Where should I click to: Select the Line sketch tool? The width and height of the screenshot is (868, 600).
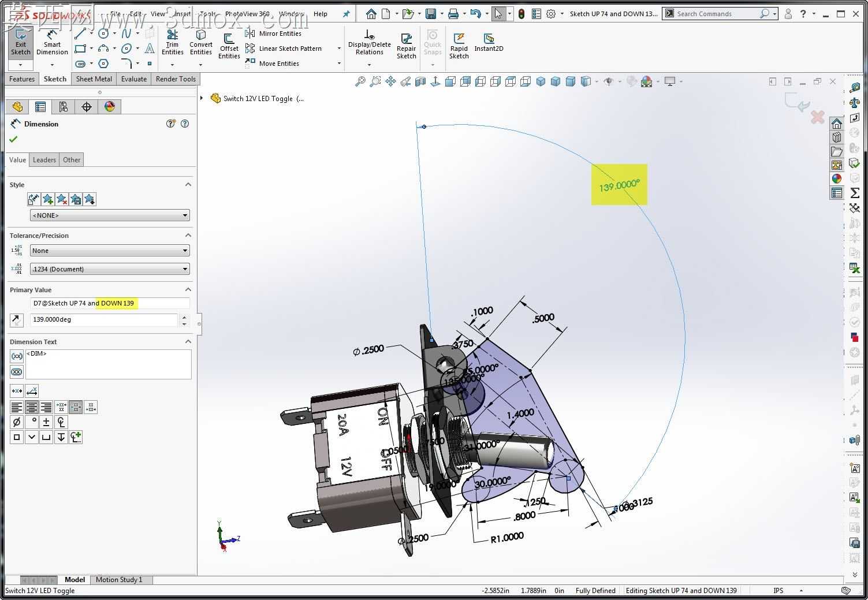click(x=80, y=34)
